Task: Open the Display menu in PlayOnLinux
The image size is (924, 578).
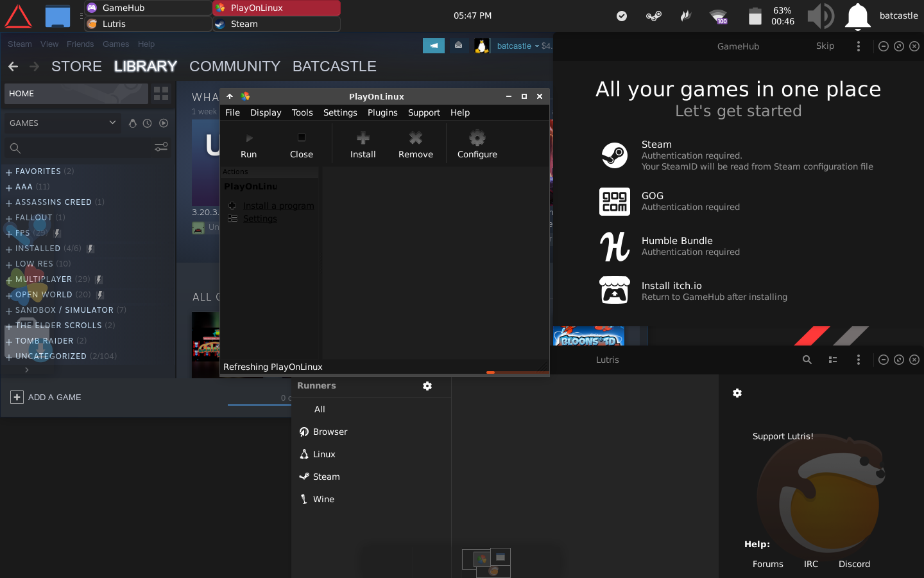Action: [x=266, y=112]
